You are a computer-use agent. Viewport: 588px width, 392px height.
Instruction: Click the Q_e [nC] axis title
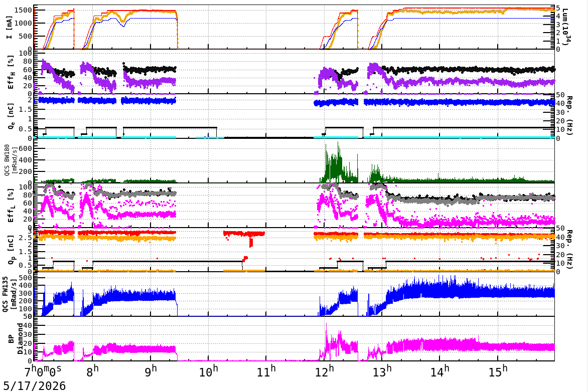point(10,117)
